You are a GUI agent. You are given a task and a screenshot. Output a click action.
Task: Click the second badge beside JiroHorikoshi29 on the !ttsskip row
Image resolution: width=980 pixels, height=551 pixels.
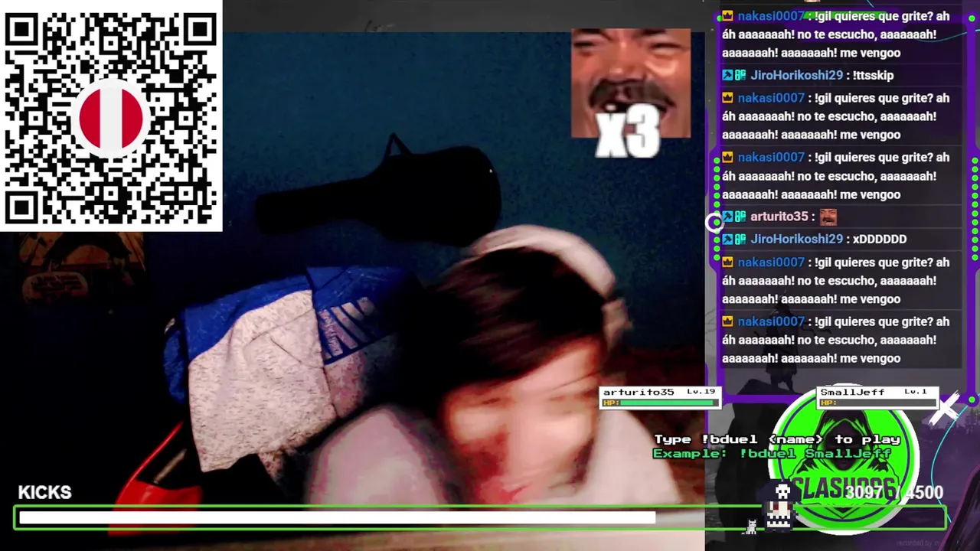point(740,75)
